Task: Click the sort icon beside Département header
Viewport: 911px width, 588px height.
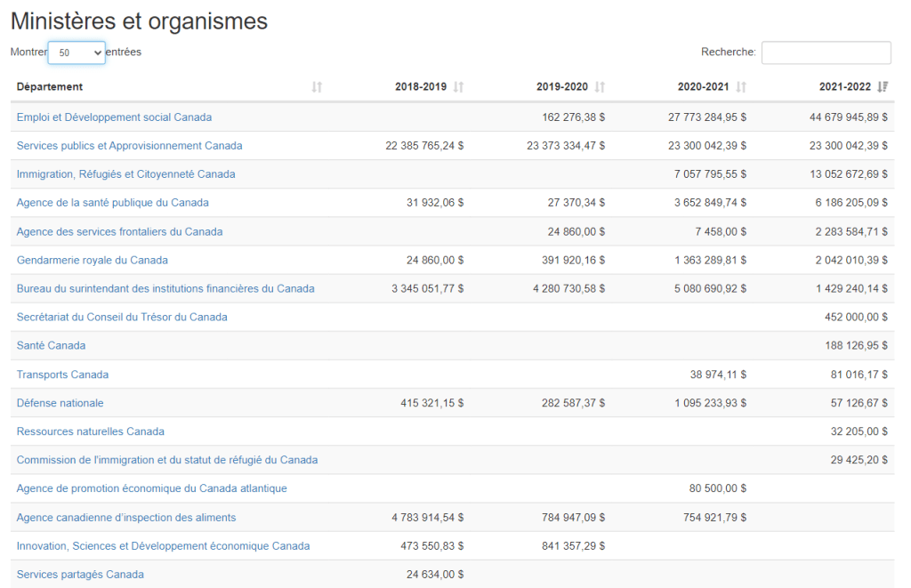Action: pyautogui.click(x=317, y=87)
